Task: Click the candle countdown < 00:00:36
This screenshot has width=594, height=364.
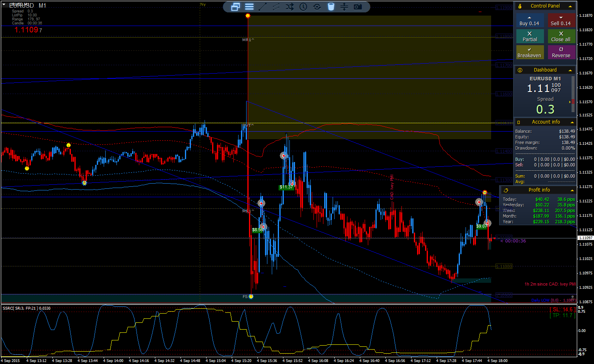Action: point(513,241)
